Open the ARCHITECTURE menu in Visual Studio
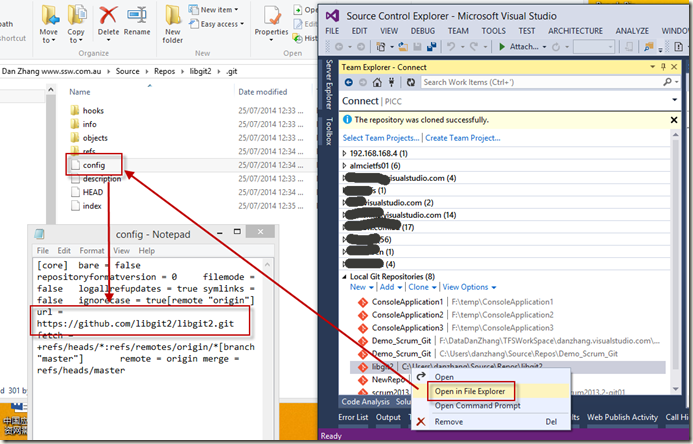Image resolution: width=693 pixels, height=444 pixels. point(575,31)
